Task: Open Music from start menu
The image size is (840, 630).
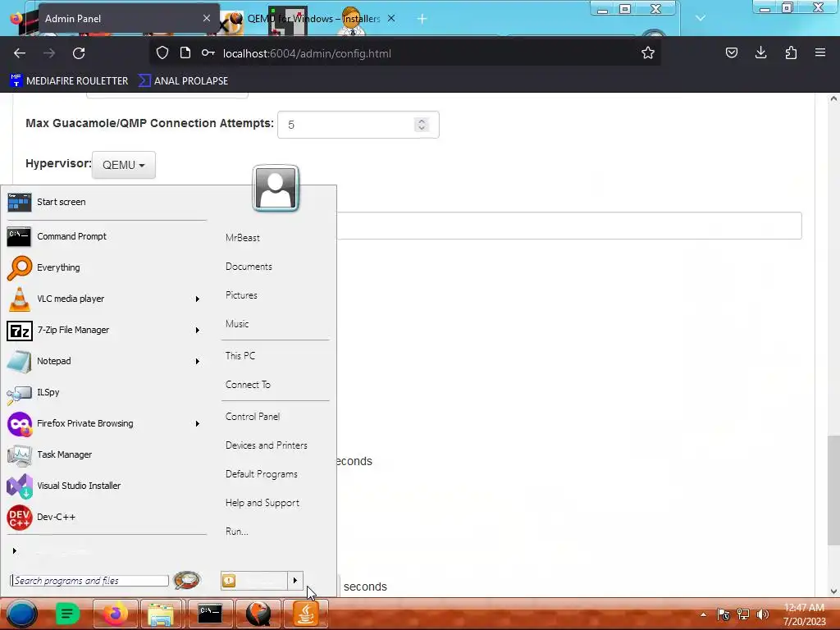Action: [237, 324]
